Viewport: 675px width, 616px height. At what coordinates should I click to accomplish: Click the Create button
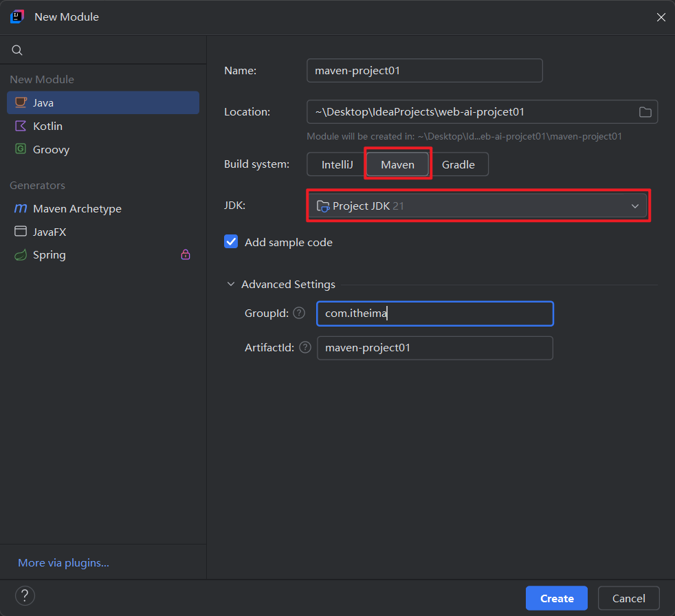pyautogui.click(x=557, y=598)
